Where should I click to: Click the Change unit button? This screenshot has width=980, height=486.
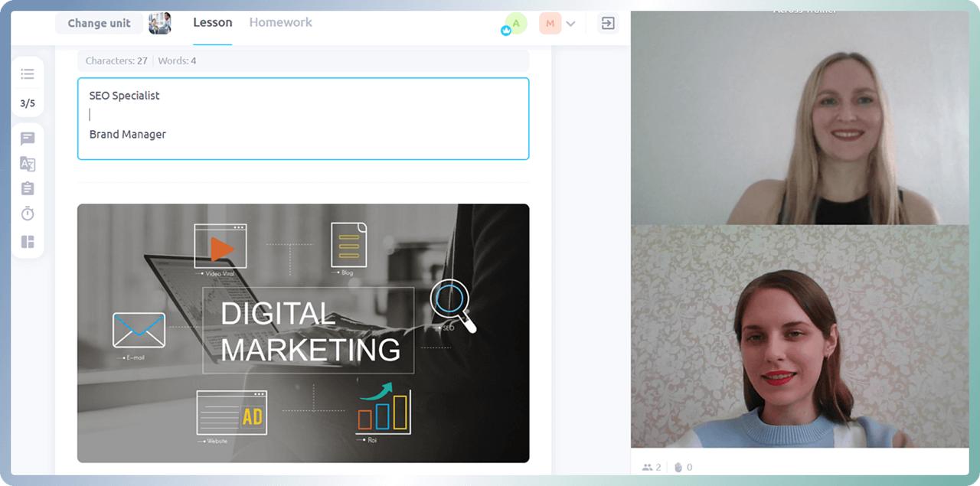(x=98, y=23)
